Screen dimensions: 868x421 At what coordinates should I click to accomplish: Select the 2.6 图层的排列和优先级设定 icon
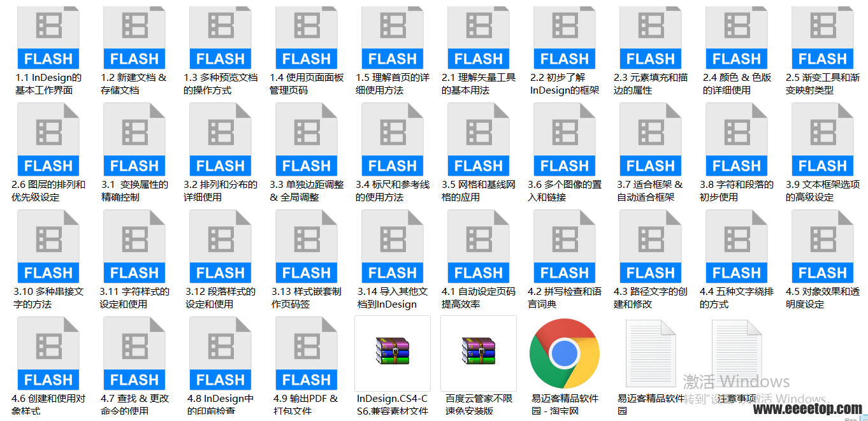click(48, 139)
